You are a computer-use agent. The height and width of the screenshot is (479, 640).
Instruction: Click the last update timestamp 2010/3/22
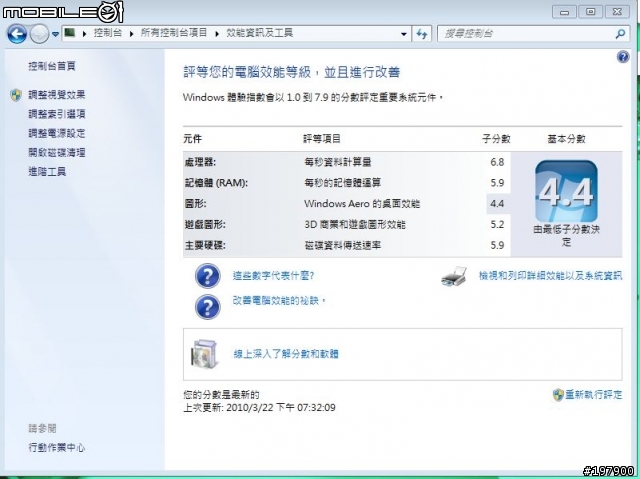click(281, 408)
